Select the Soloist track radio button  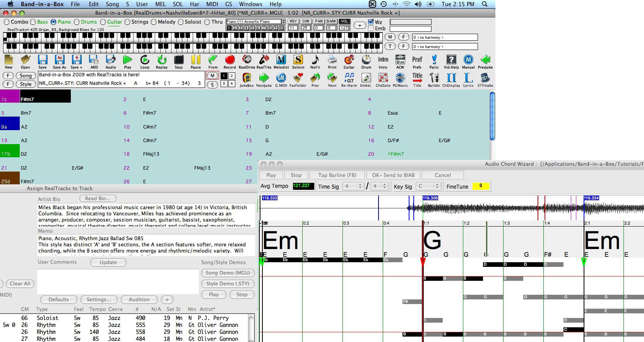[181, 22]
